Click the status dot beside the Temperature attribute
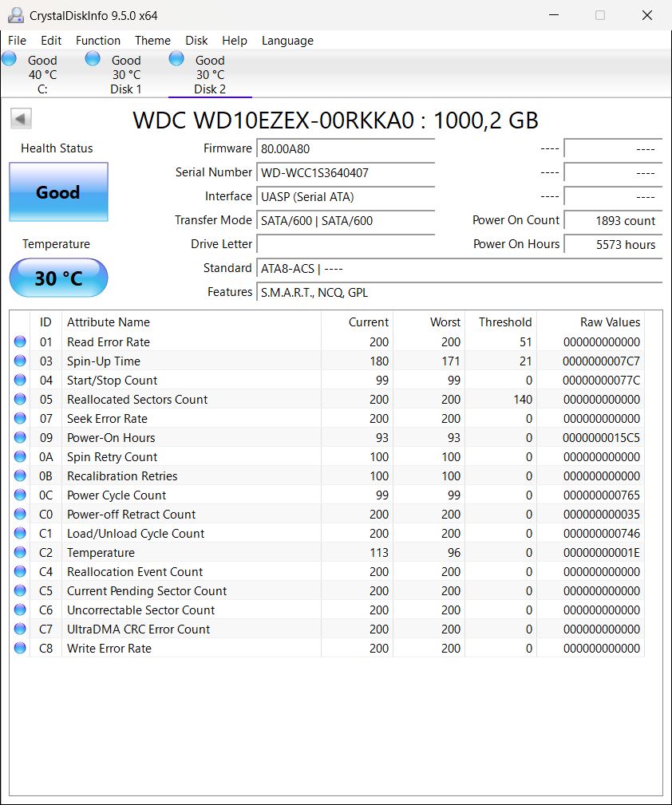Viewport: 672px width, 805px height. pyautogui.click(x=19, y=552)
